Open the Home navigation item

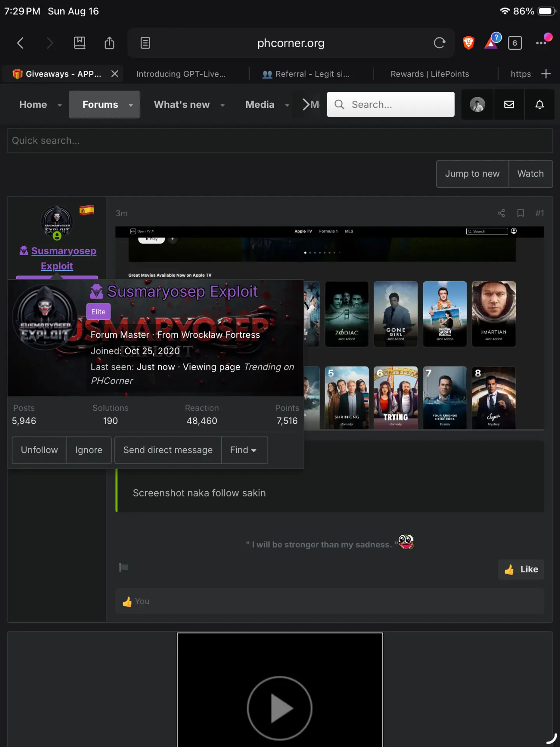(x=33, y=105)
